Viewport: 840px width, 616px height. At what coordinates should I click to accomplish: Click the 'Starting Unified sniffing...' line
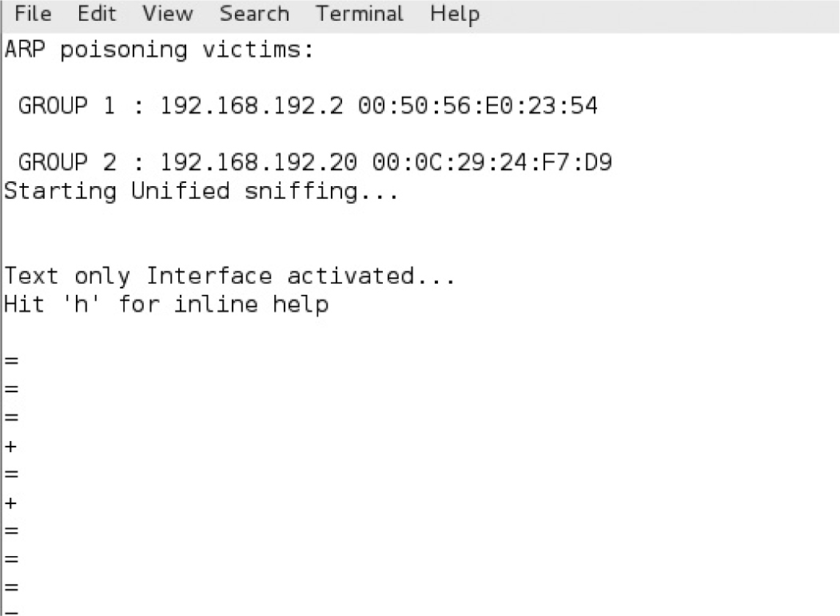tap(201, 192)
